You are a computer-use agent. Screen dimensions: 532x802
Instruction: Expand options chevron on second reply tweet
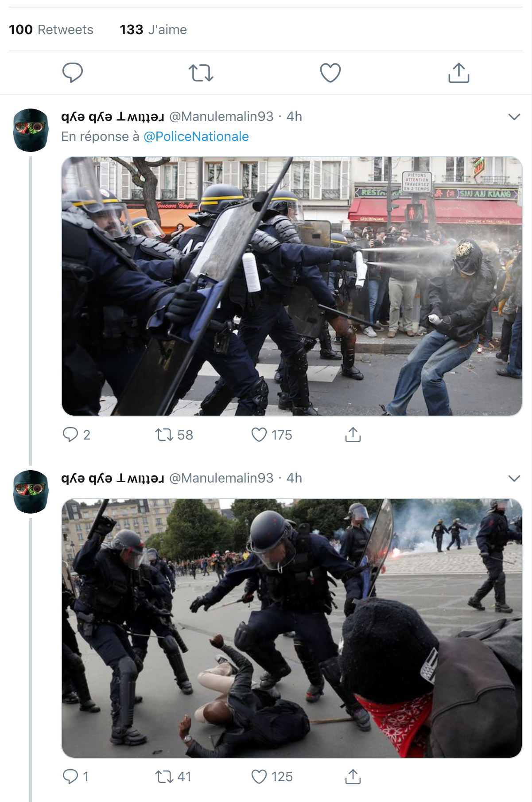pos(514,479)
